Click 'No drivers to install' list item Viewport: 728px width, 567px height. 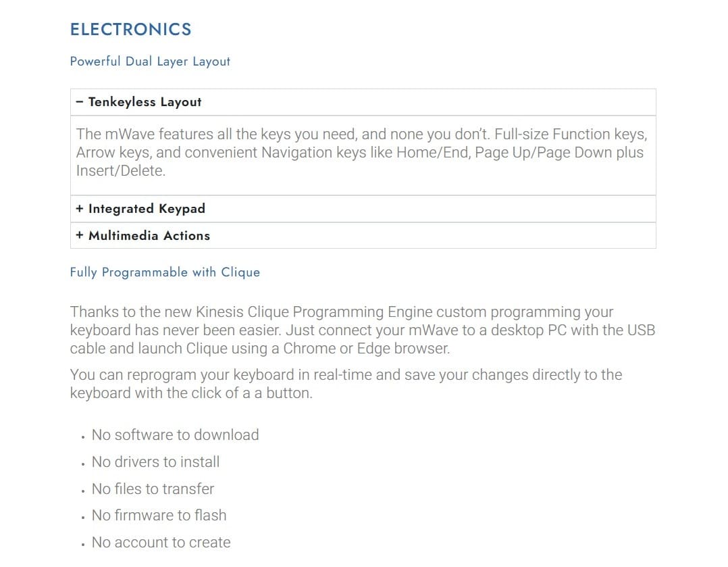pos(155,462)
